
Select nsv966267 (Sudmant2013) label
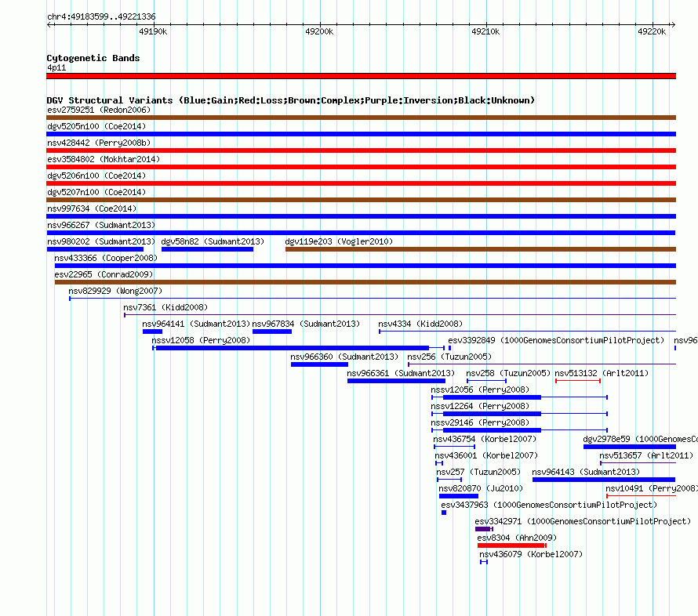point(101,225)
